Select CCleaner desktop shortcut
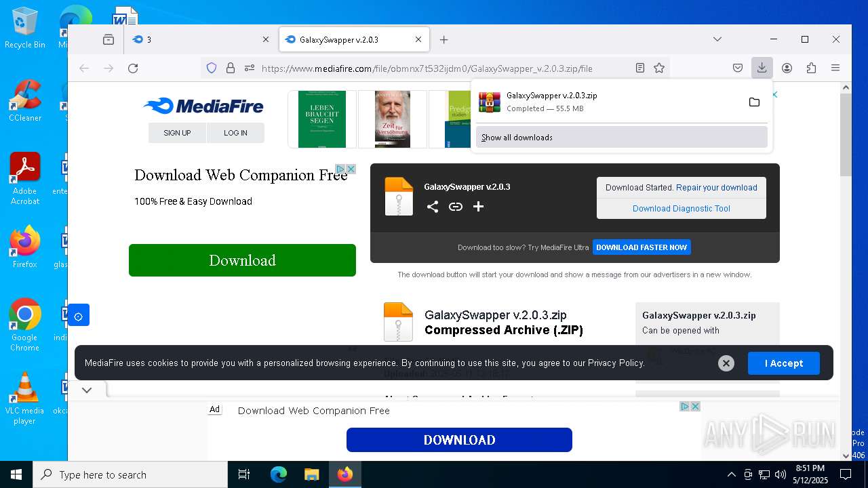Screen dimensions: 868x488 (x=24, y=100)
